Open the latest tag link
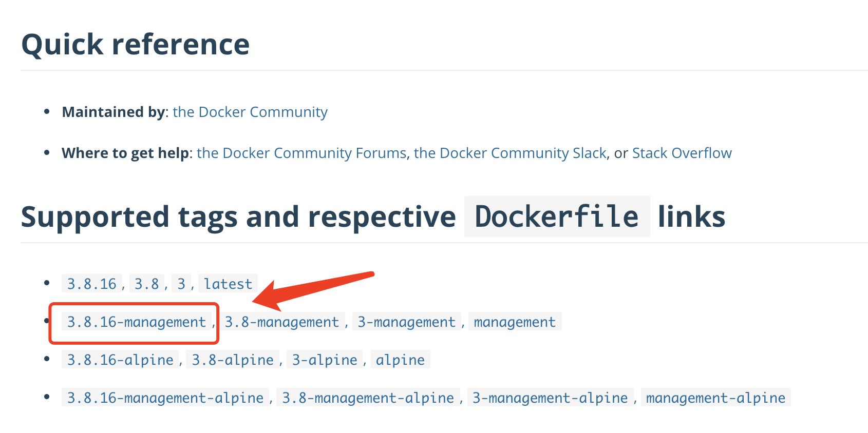 pyautogui.click(x=228, y=284)
